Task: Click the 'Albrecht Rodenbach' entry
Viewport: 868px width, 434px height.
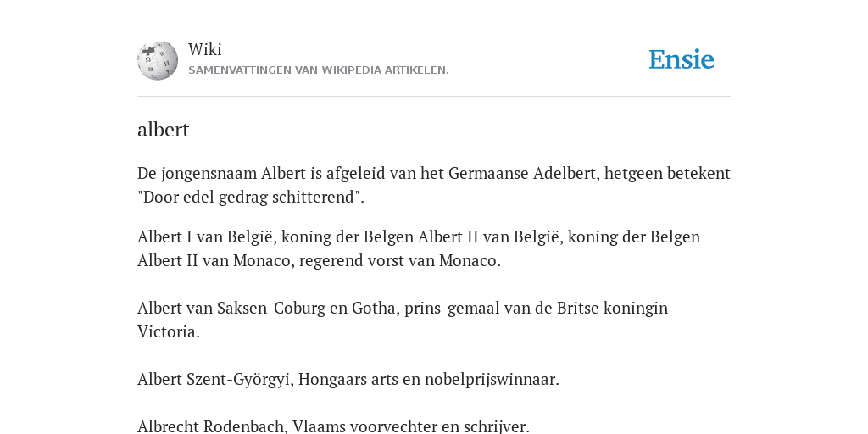Action: pos(333,426)
